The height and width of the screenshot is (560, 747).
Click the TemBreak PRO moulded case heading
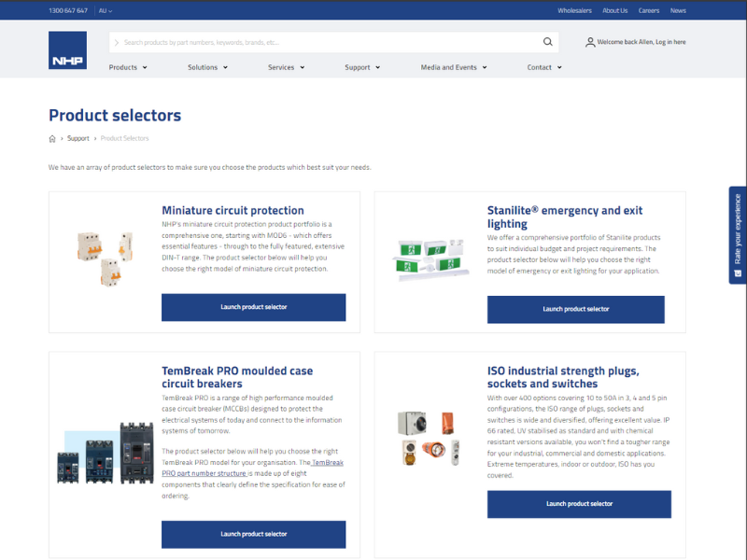(x=237, y=377)
